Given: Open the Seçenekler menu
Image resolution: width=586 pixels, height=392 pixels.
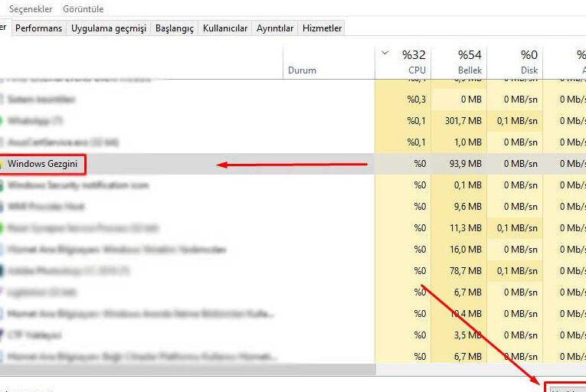Looking at the screenshot, I should 31,9.
